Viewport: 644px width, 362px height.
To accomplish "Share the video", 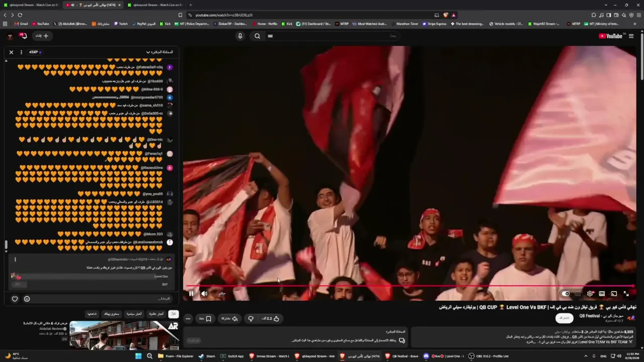I will (x=230, y=318).
